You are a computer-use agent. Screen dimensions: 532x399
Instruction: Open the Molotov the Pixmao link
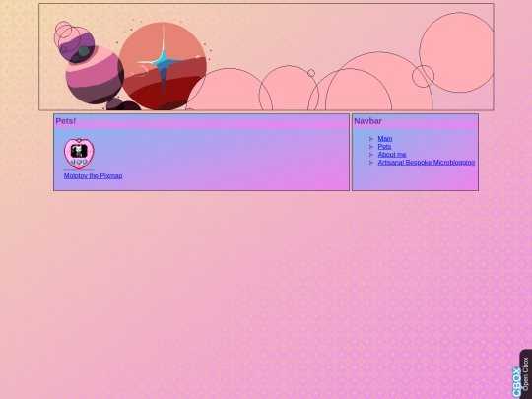pos(93,175)
